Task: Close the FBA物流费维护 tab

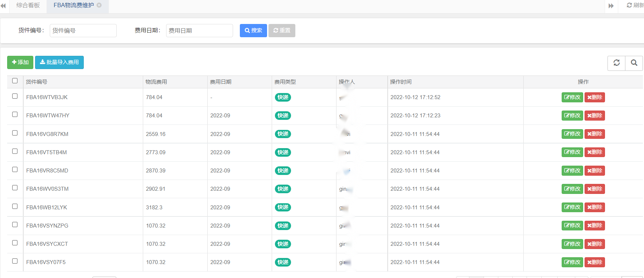Action: click(99, 5)
